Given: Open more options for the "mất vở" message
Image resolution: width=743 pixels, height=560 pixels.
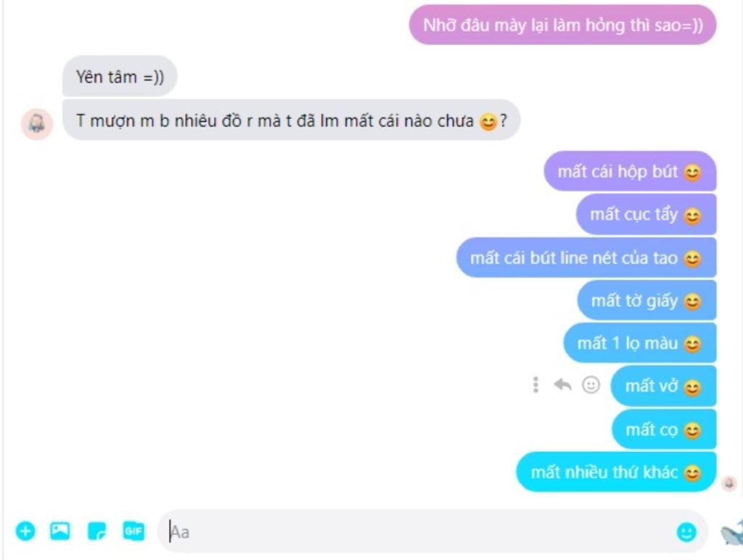Looking at the screenshot, I should pyautogui.click(x=535, y=384).
